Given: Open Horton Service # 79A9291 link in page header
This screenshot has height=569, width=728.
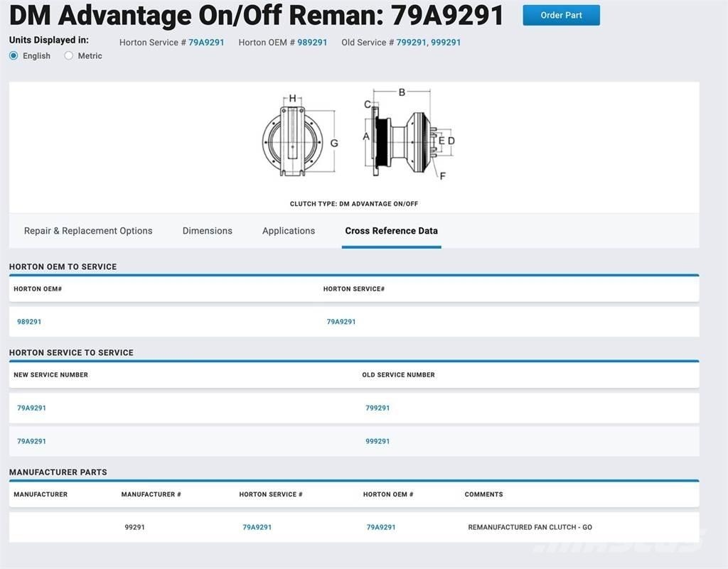Looking at the screenshot, I should pyautogui.click(x=206, y=43).
